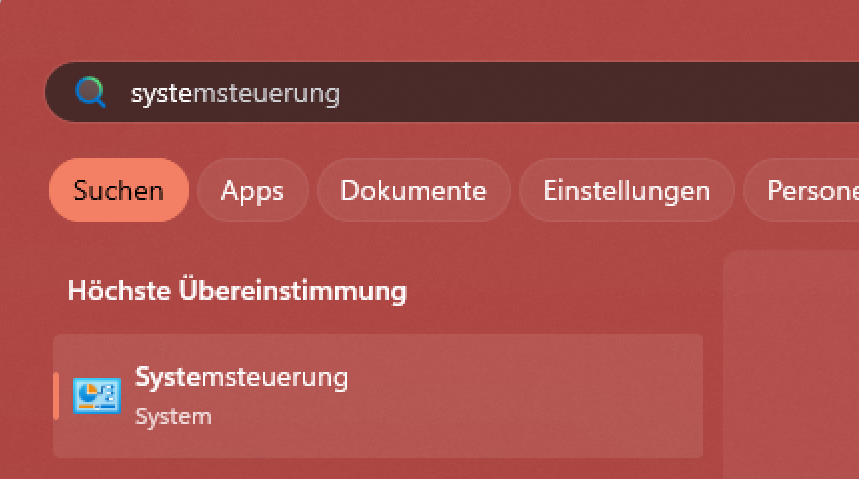This screenshot has width=859, height=479.
Task: Click the Höchste Übereinstimmung heading
Action: (237, 291)
